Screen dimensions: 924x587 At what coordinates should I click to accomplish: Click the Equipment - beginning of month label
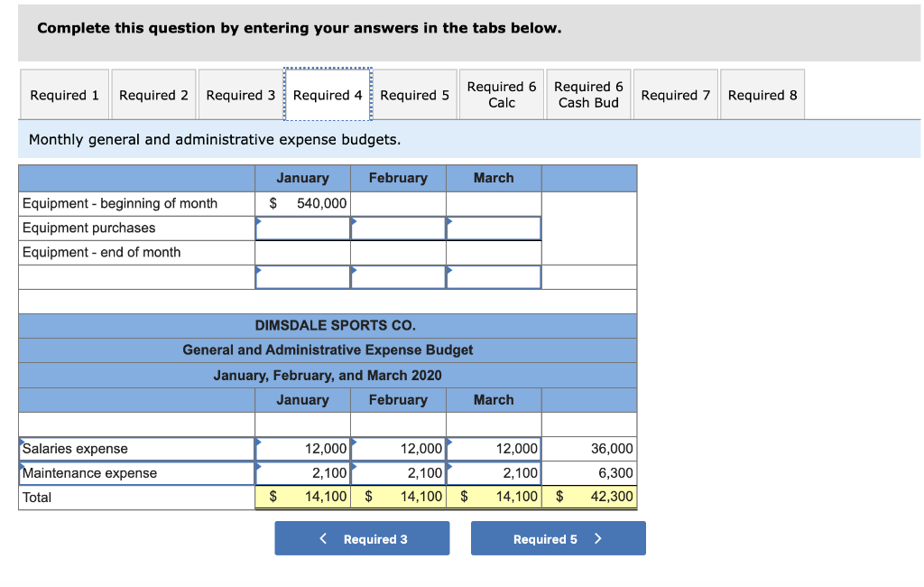click(x=120, y=203)
